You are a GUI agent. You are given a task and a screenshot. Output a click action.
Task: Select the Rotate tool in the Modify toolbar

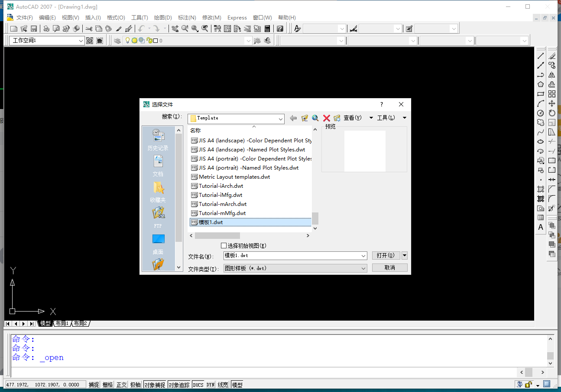point(552,113)
